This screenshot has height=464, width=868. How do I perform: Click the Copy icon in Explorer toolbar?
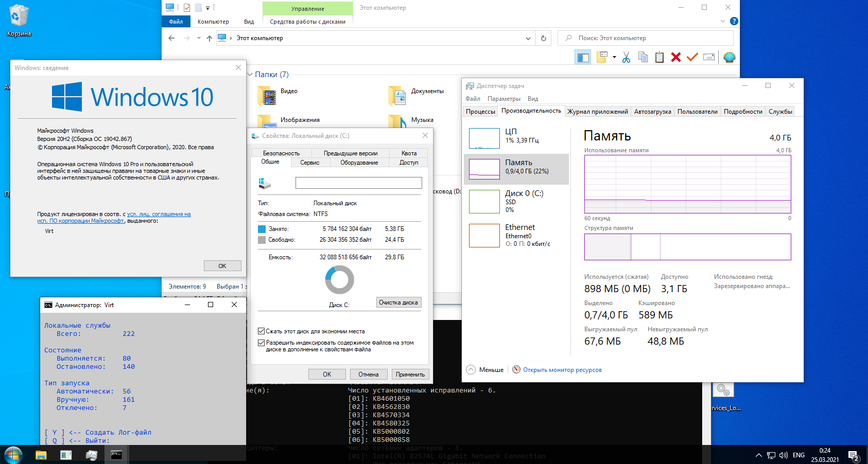click(x=643, y=58)
